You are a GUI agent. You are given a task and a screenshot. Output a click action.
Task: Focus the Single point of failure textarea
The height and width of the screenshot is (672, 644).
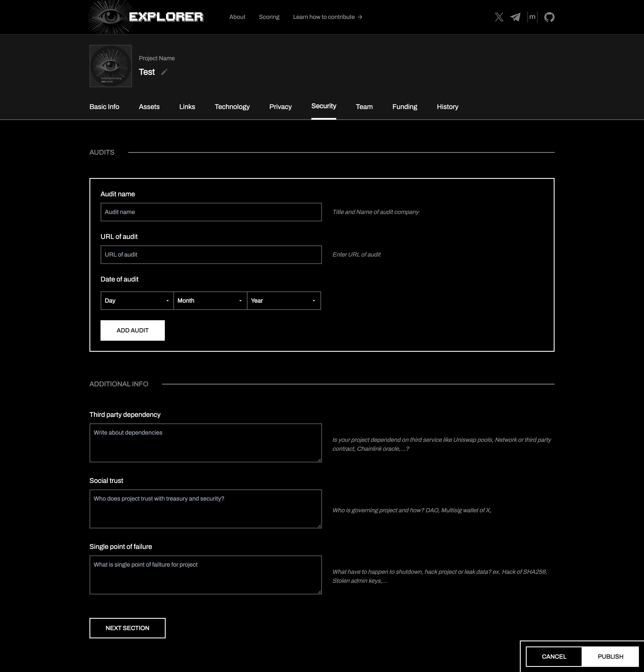[206, 575]
